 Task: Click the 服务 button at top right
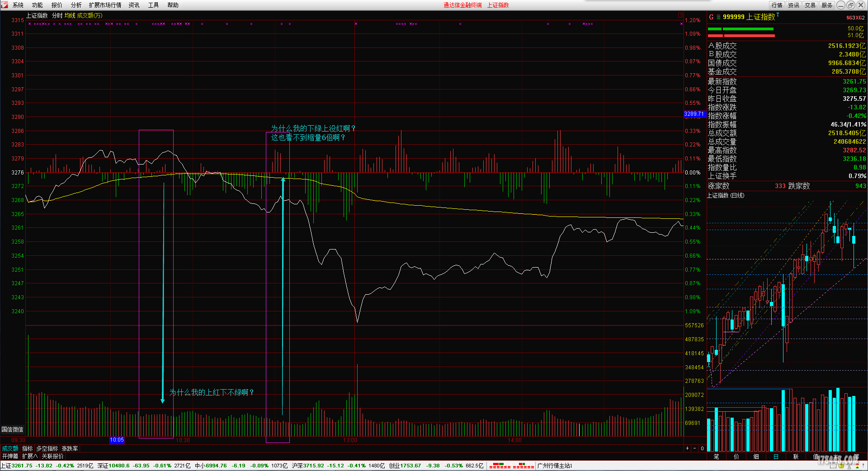(827, 5)
